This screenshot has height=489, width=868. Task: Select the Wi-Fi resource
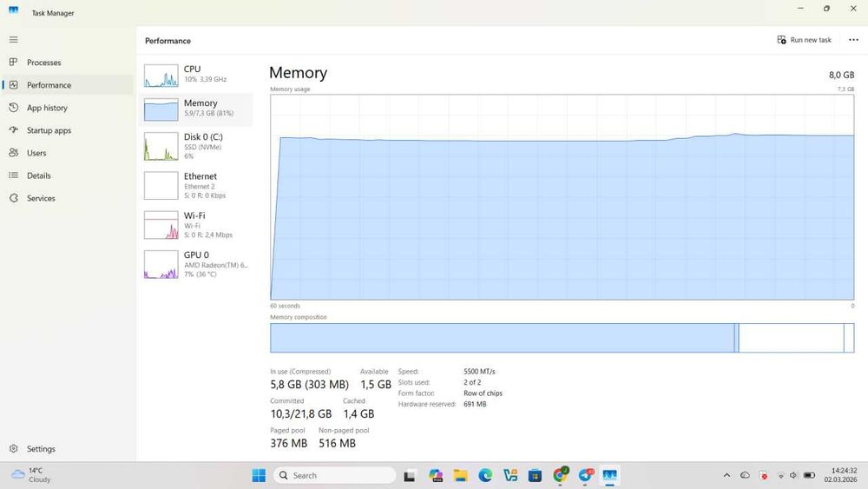(196, 225)
